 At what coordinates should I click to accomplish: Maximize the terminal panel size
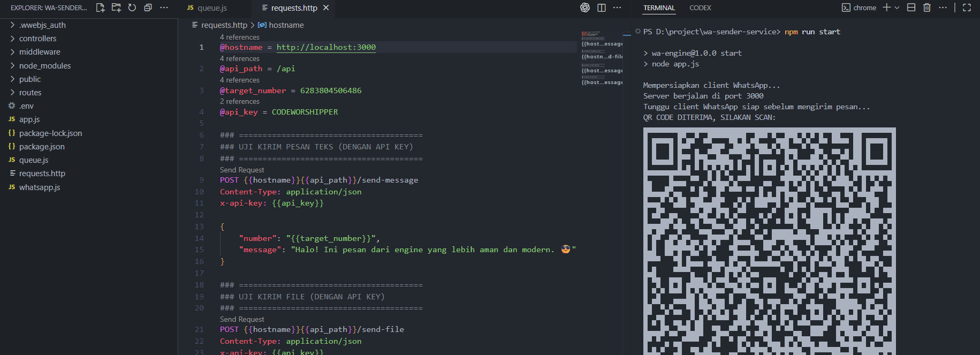967,7
